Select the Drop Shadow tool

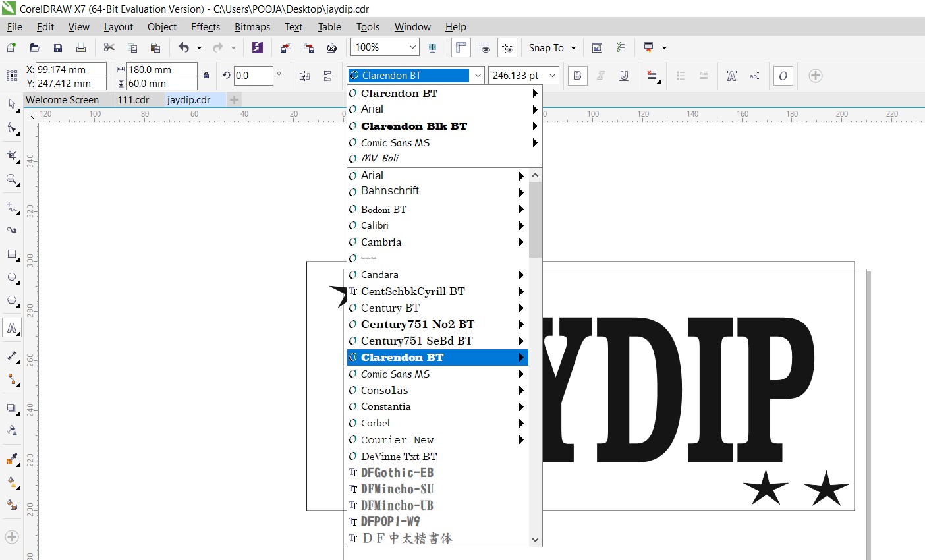[12, 408]
